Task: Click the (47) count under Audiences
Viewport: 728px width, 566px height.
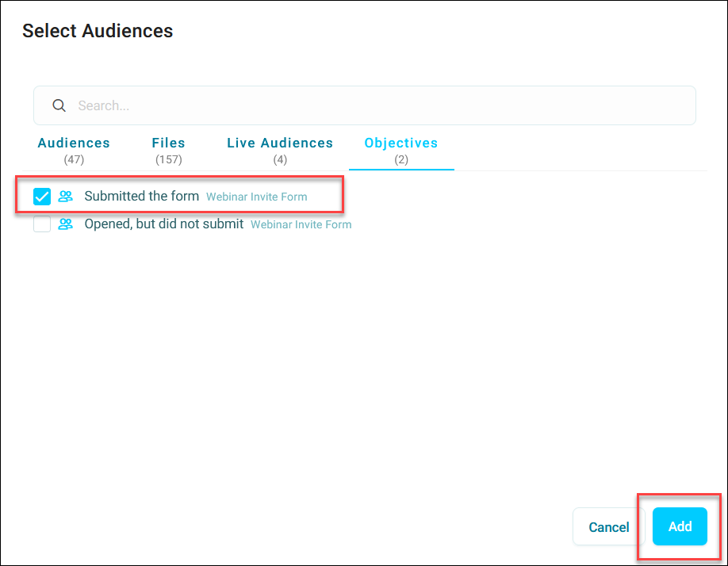Action: pyautogui.click(x=74, y=159)
